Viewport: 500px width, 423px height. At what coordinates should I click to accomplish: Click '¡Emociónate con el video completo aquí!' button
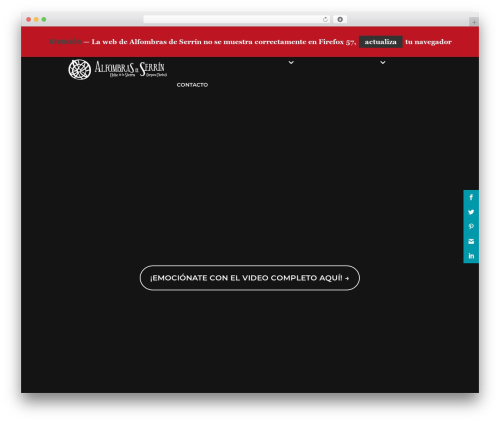click(x=250, y=278)
